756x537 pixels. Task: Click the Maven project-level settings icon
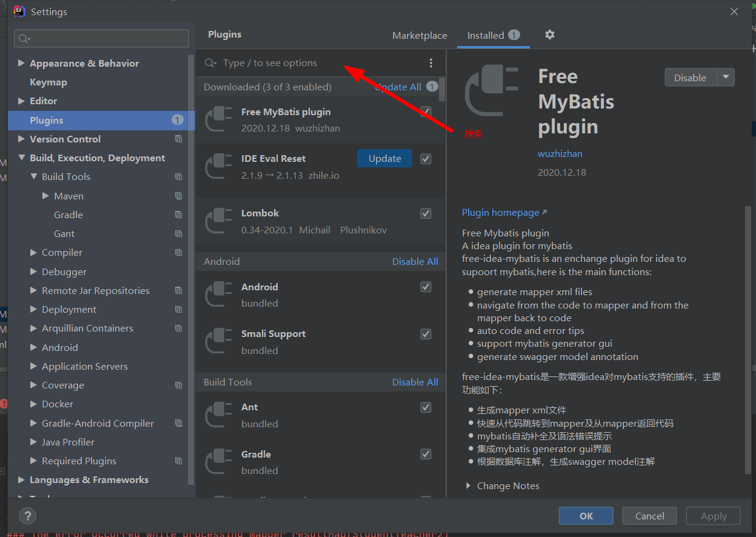[178, 196]
